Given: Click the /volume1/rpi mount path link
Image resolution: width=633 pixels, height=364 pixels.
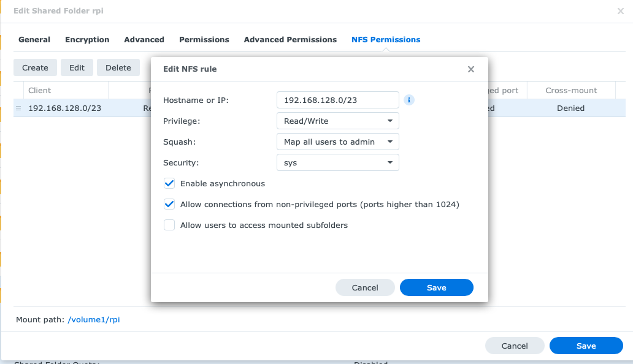Looking at the screenshot, I should tap(94, 319).
